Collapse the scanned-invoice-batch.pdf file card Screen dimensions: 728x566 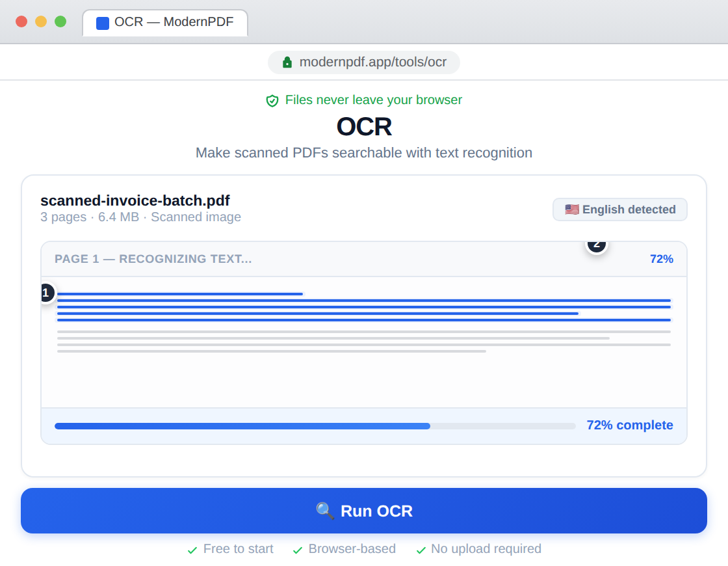(135, 201)
